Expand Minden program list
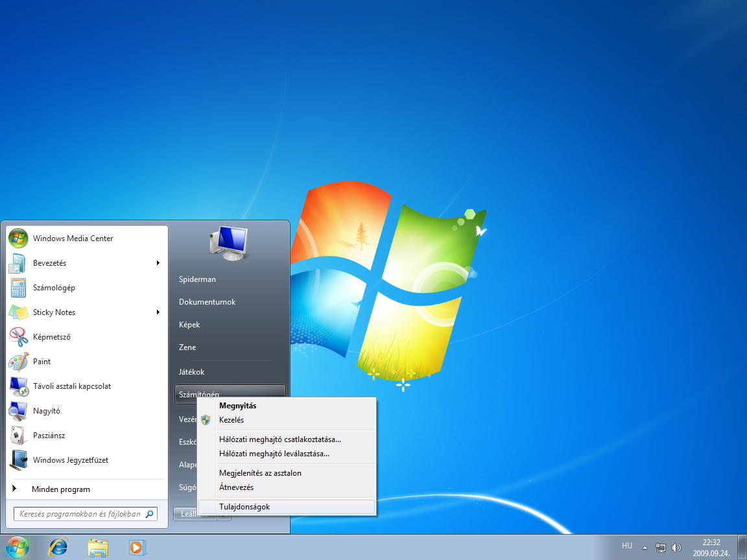Screen dimensions: 747x560 [x=61, y=489]
